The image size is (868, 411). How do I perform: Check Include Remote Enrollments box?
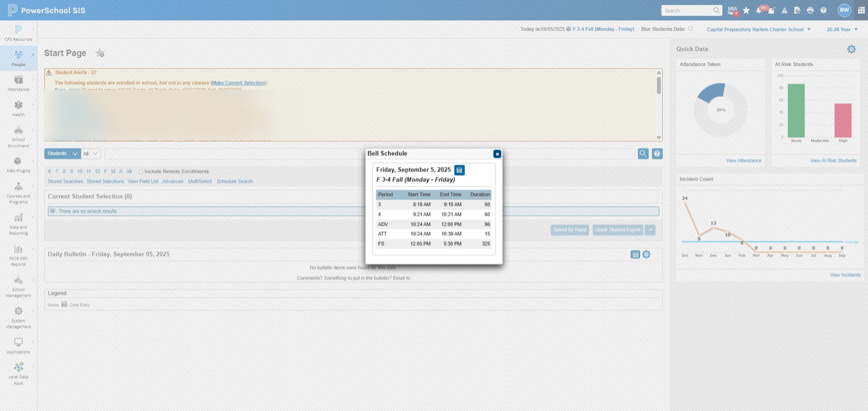(141, 172)
